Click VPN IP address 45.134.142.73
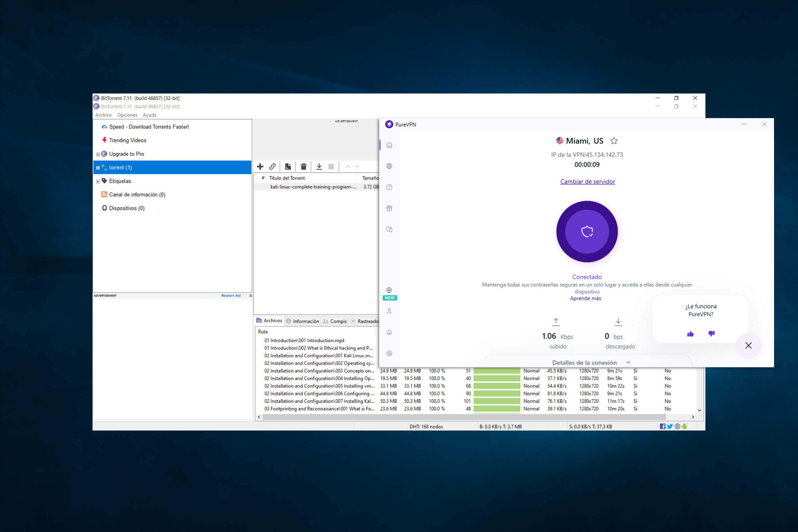 pos(604,155)
